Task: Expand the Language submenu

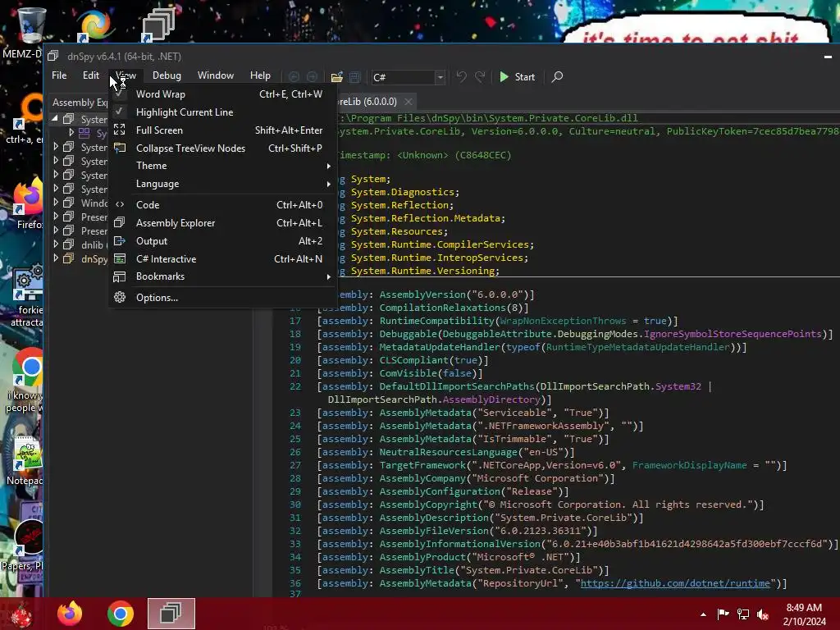Action: click(222, 184)
